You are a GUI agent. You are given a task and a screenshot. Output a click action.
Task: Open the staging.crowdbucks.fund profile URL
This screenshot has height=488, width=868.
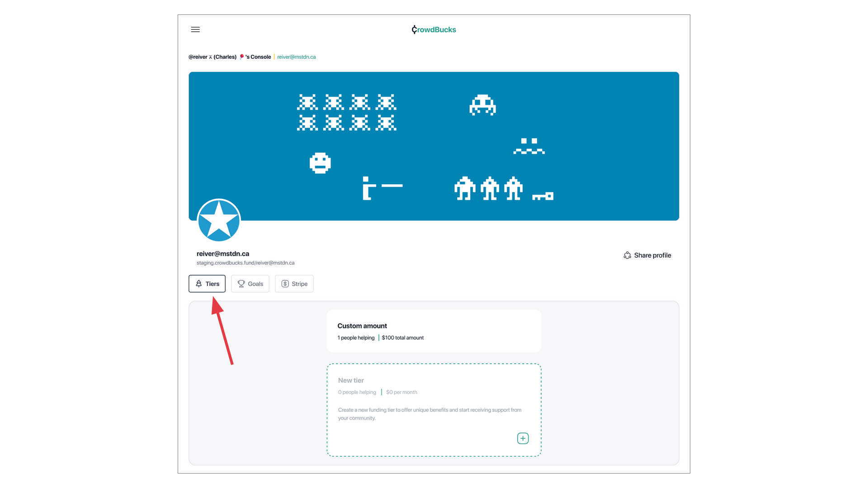[x=245, y=263]
